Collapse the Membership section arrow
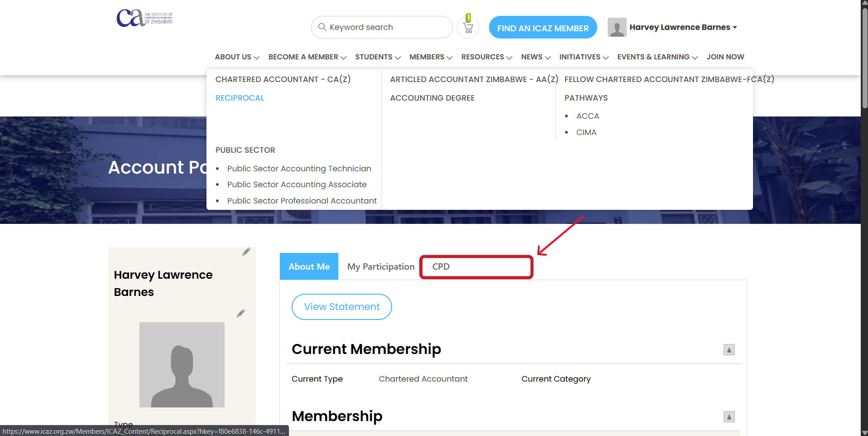The width and height of the screenshot is (868, 436). [x=729, y=417]
